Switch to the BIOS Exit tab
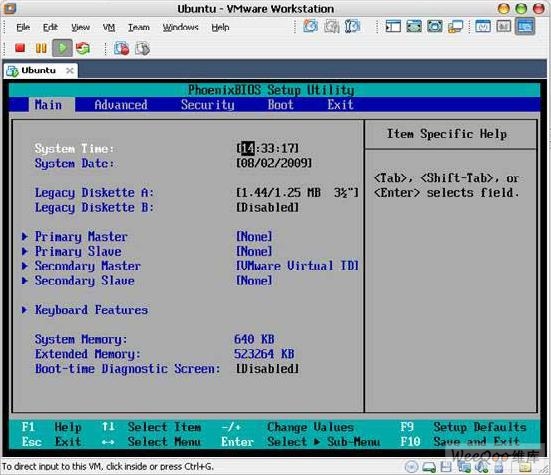Viewport: 551px width, 475px height. tap(340, 105)
